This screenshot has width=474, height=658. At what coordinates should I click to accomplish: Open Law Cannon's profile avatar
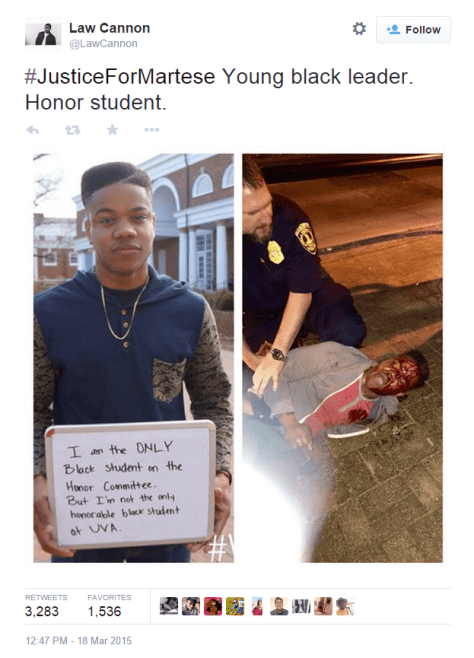tap(43, 34)
